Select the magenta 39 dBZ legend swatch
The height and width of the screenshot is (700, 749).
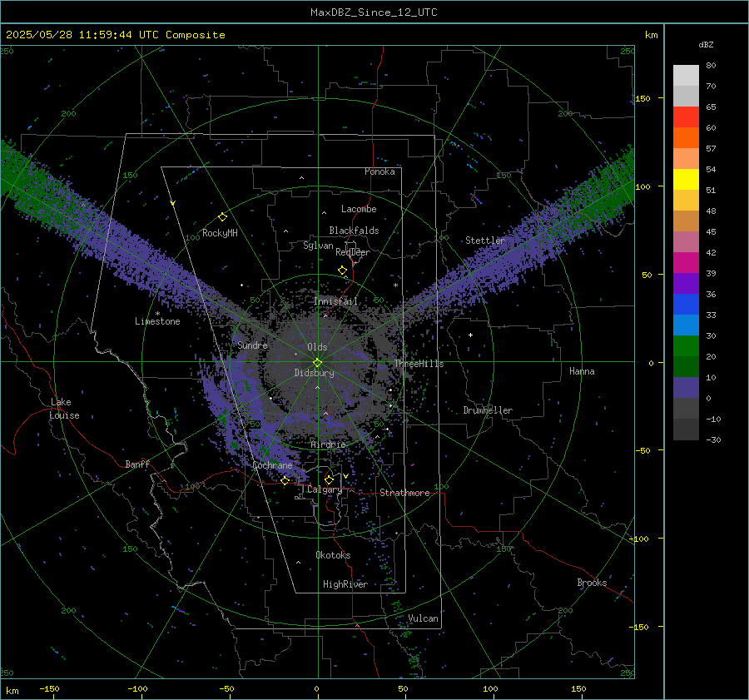point(686,263)
